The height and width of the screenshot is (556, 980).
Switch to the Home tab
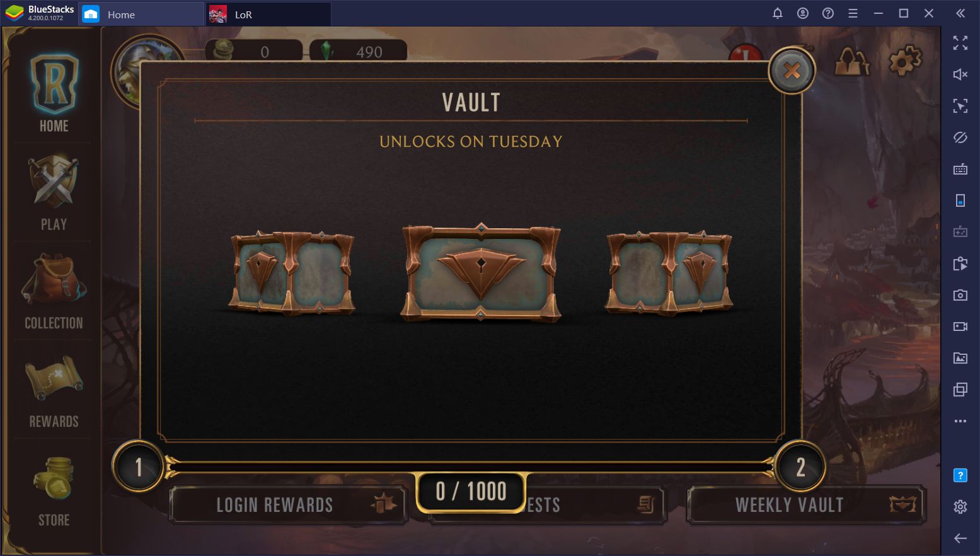[x=142, y=14]
